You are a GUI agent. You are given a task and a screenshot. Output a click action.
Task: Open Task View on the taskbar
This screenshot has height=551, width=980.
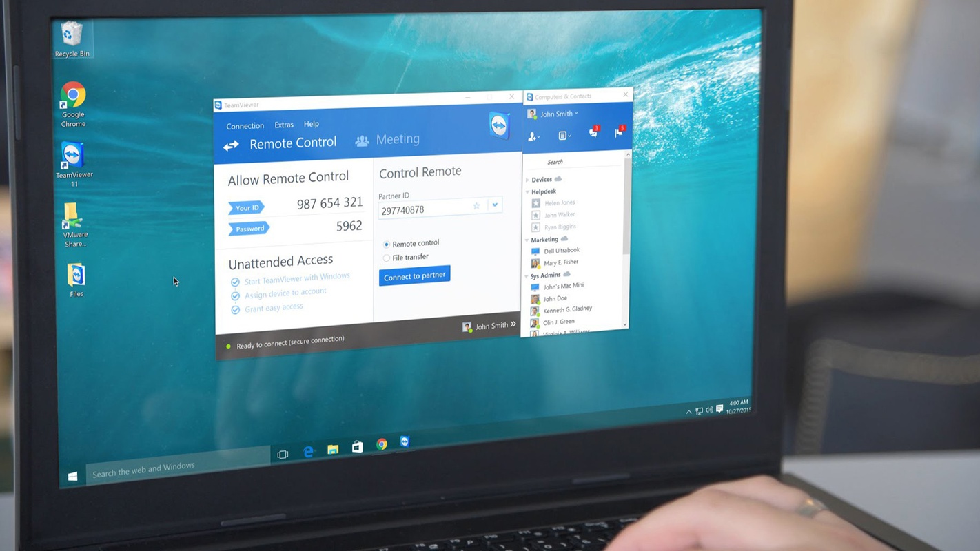coord(283,455)
